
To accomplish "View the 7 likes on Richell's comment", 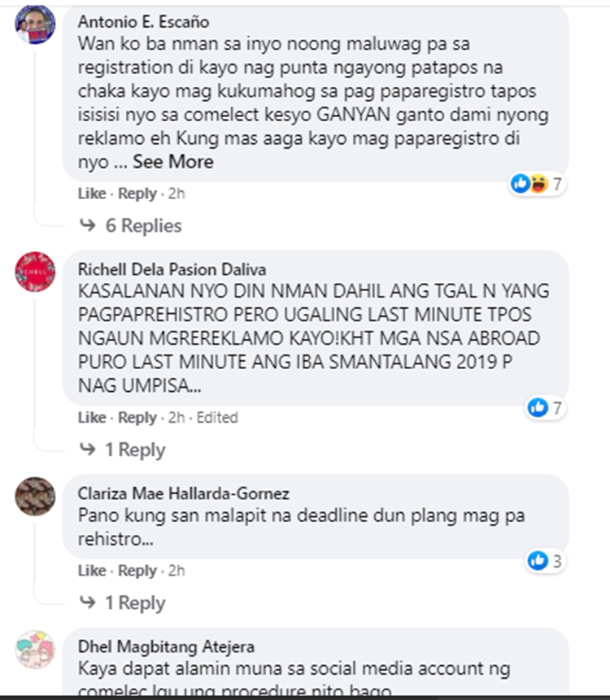I will tap(545, 407).
